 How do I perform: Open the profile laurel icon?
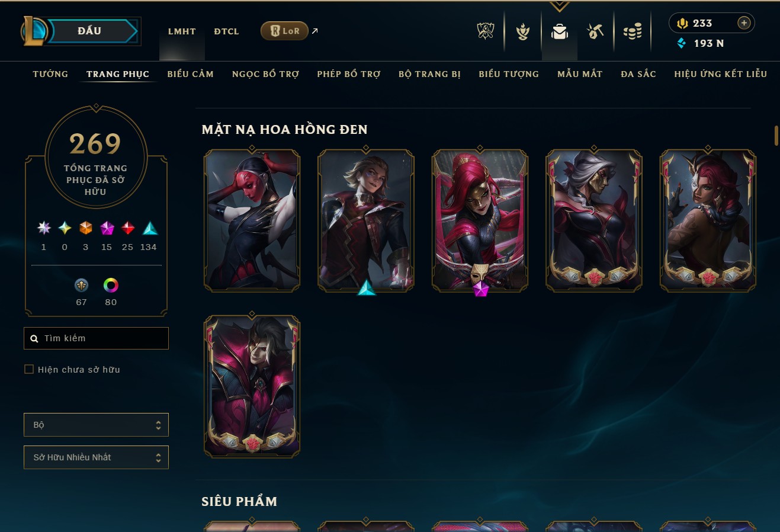(x=522, y=31)
